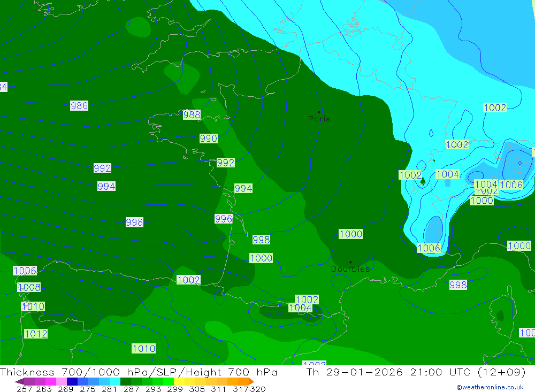This screenshot has width=535, height=392.
Task: Click the legend value 275
Action: pyautogui.click(x=87, y=389)
